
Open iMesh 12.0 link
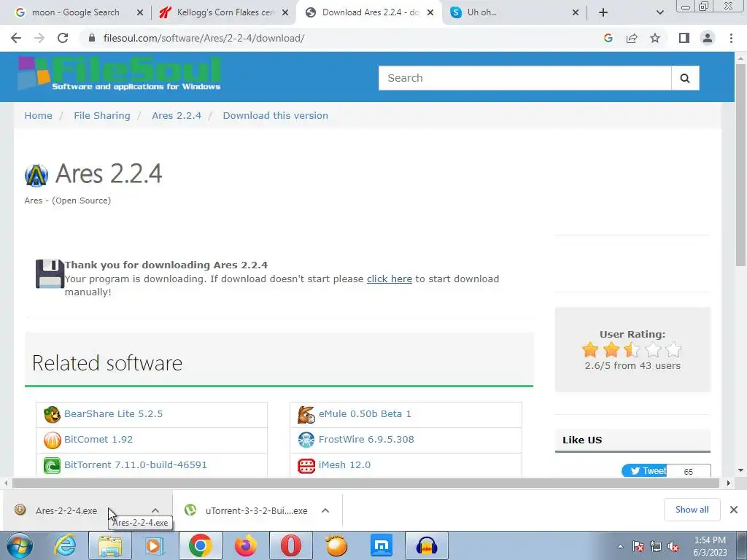click(344, 465)
